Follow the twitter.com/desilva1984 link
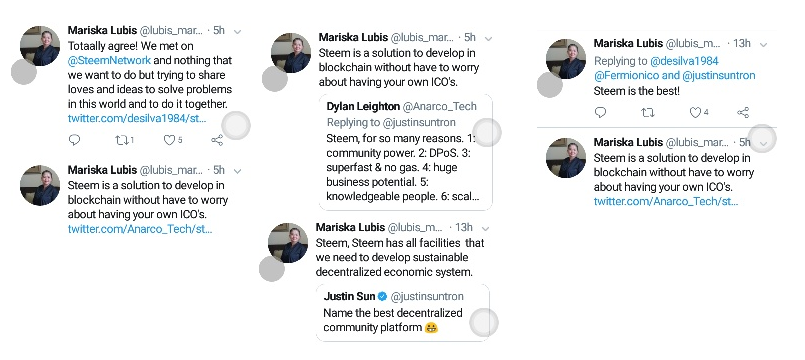 point(137,118)
